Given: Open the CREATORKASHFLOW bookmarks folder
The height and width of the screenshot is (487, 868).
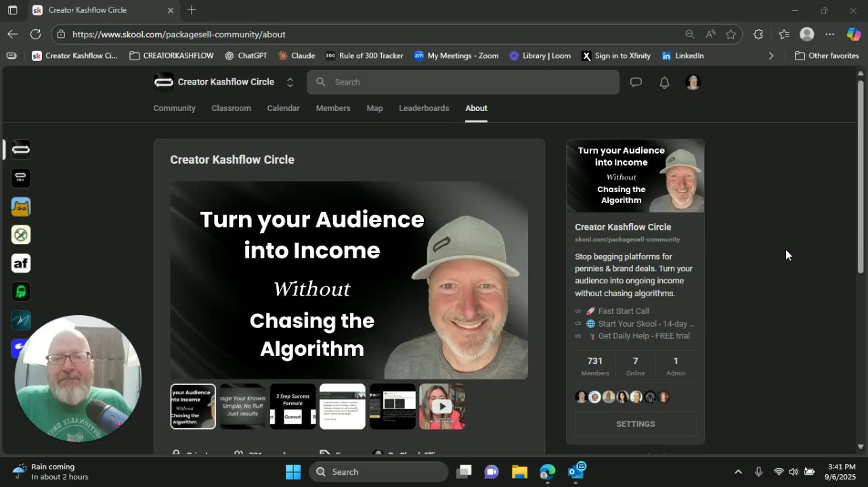Looking at the screenshot, I should 171,56.
